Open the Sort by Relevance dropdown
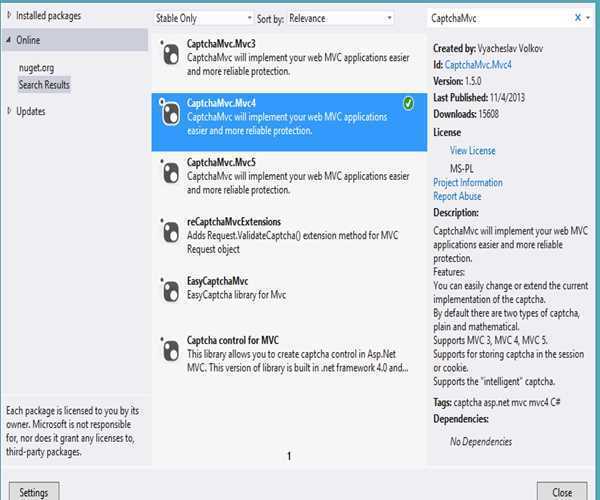 pyautogui.click(x=340, y=18)
